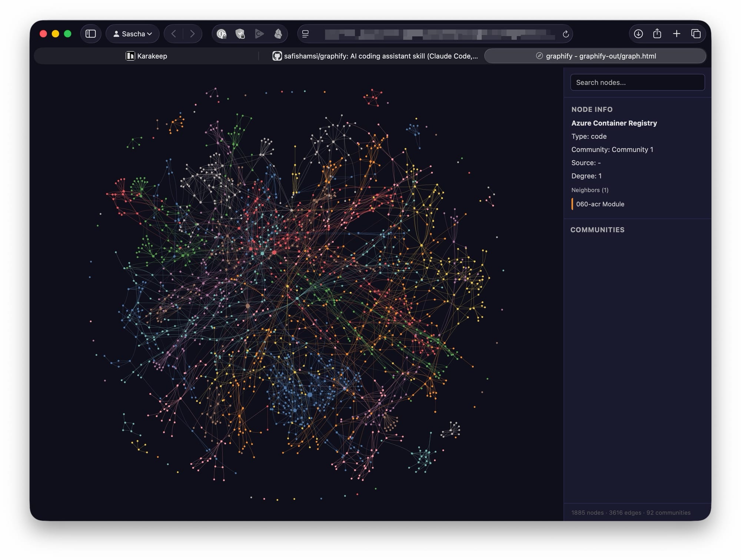Open the share menu
741x560 pixels.
(x=657, y=33)
